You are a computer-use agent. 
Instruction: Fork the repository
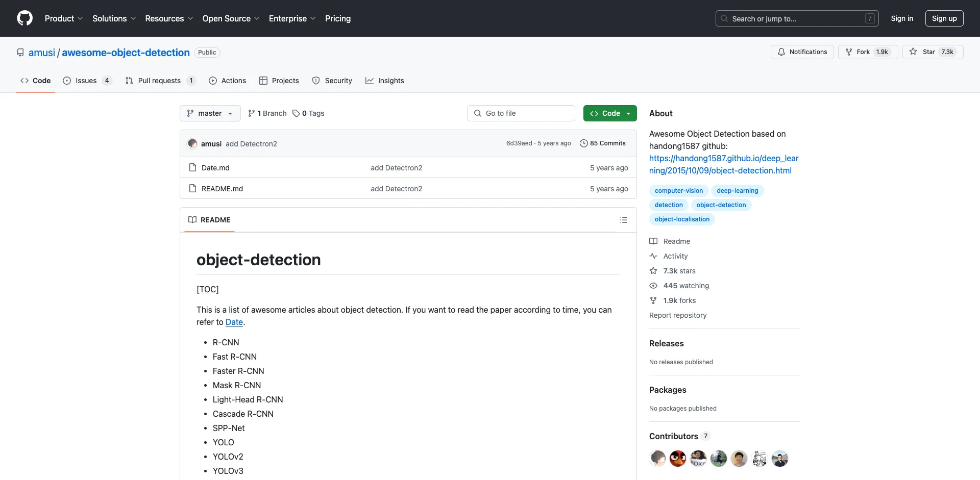click(868, 52)
